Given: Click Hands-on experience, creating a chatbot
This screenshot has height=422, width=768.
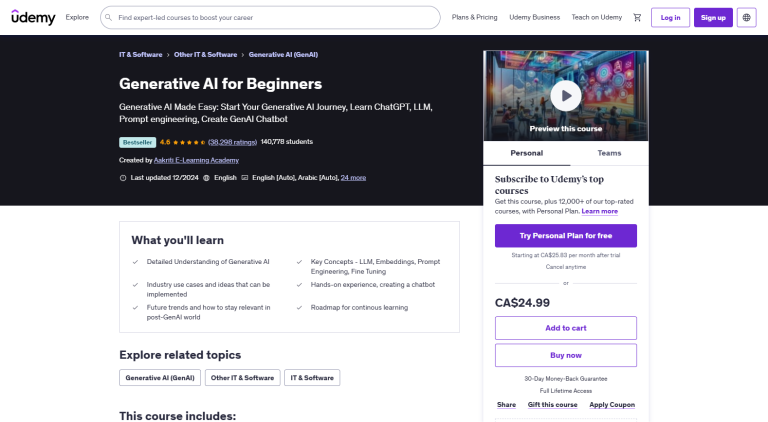Looking at the screenshot, I should [x=373, y=285].
